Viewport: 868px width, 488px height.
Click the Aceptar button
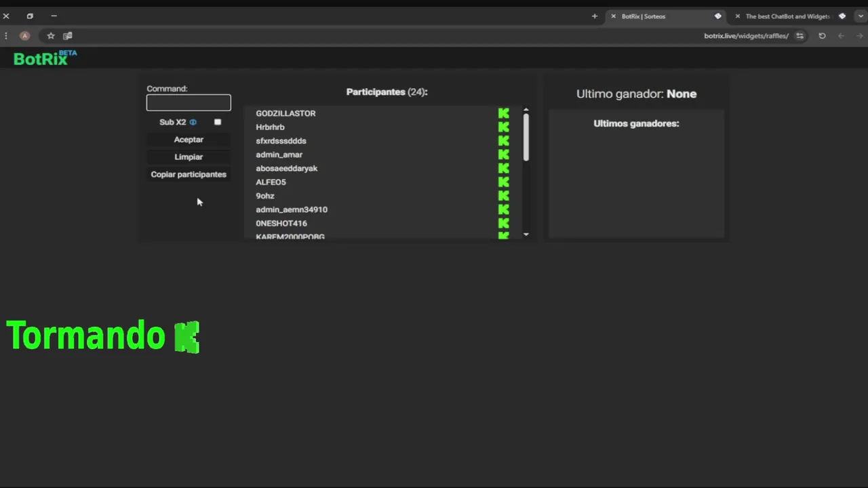(x=189, y=140)
